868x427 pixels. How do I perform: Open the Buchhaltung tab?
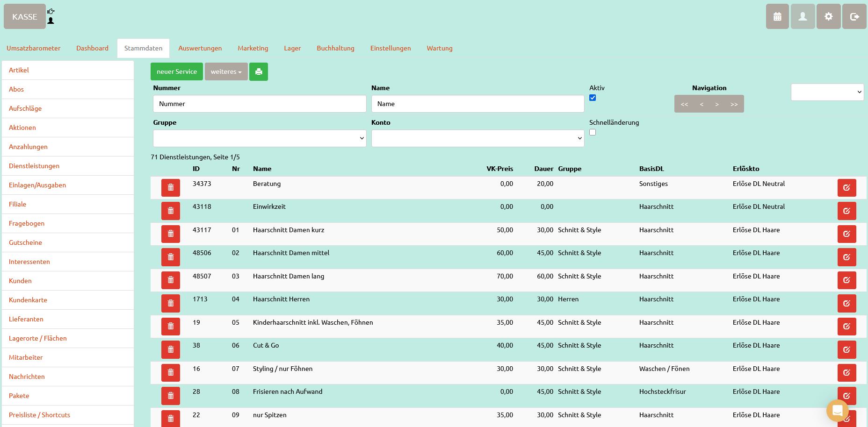click(335, 48)
